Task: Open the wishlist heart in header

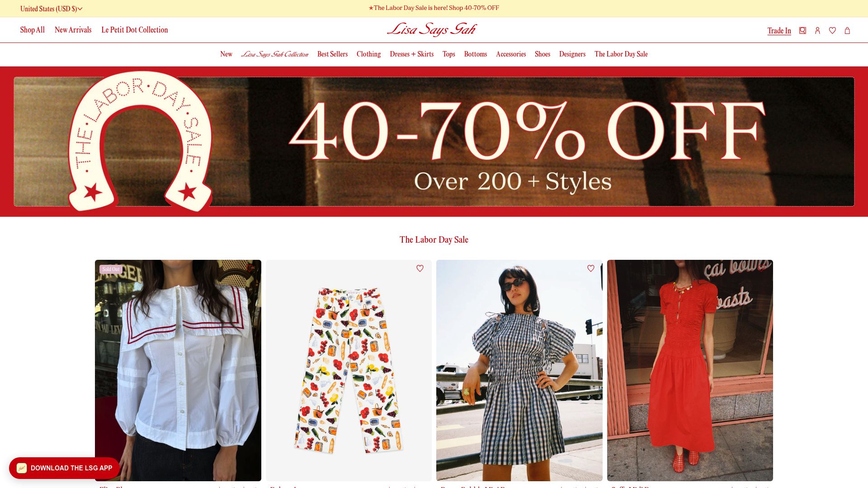Action: click(x=832, y=30)
